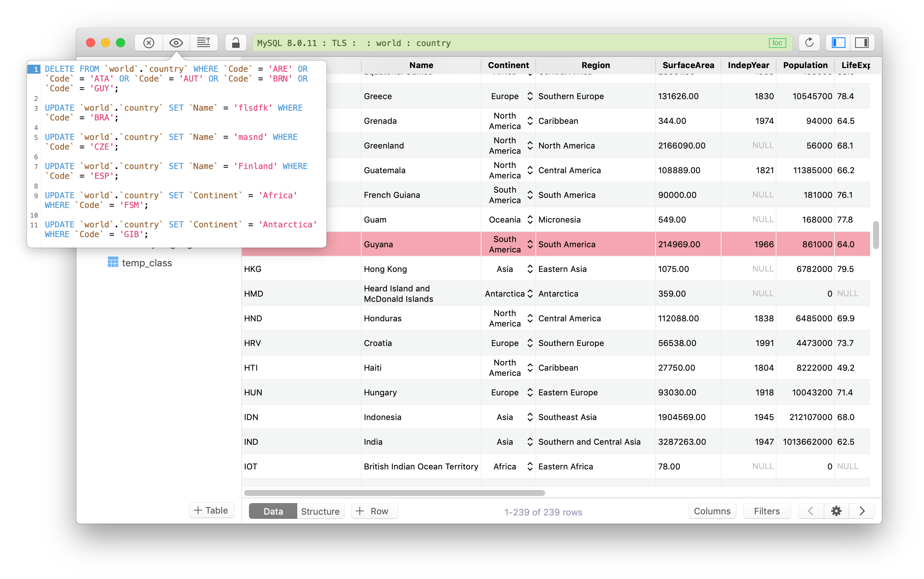
Task: Open the Columns filter panel
Action: pyautogui.click(x=712, y=511)
